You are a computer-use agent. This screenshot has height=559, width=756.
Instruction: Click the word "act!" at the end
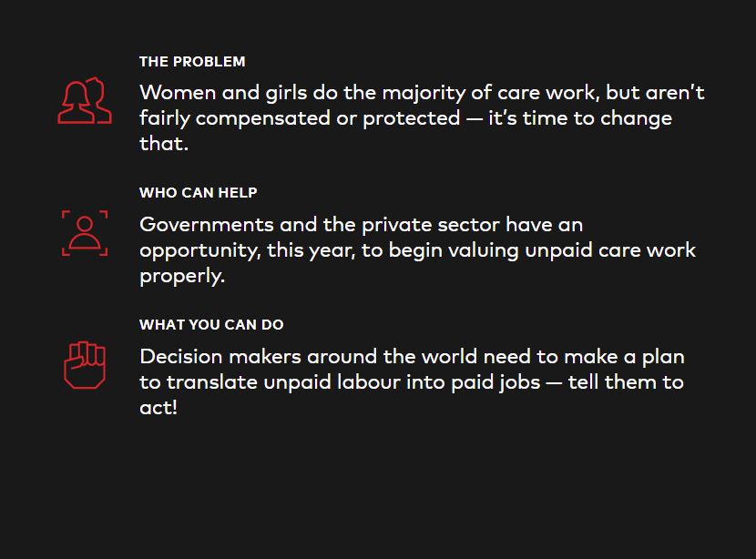click(158, 408)
